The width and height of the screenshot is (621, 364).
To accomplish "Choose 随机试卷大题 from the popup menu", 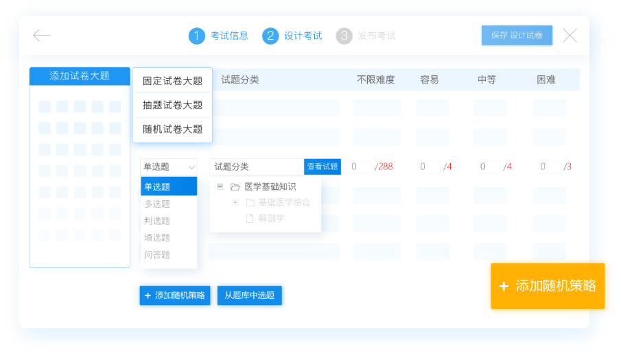I will click(x=172, y=129).
